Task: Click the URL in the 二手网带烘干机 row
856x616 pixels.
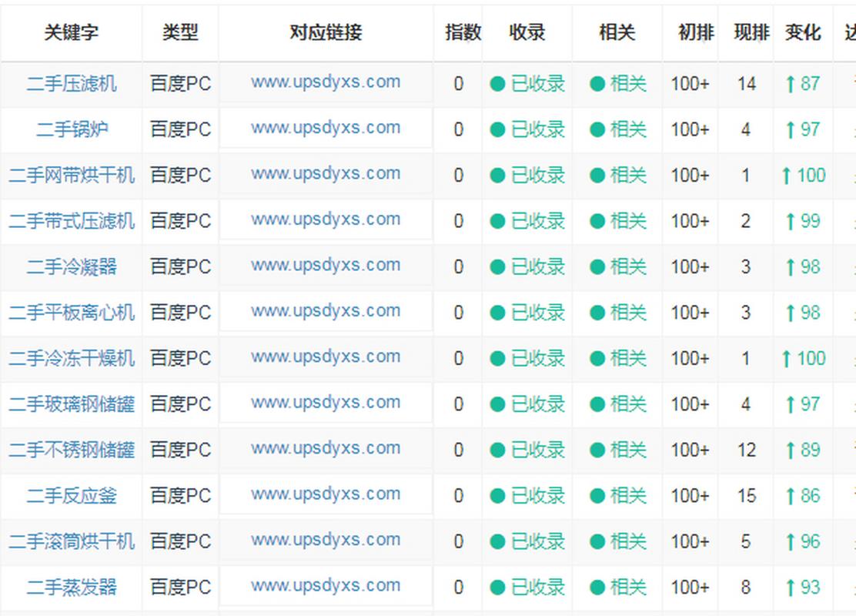Action: (x=326, y=174)
